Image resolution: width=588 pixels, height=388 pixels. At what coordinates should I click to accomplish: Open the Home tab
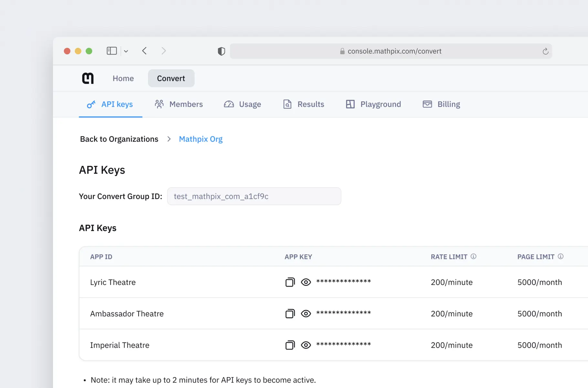pyautogui.click(x=123, y=78)
